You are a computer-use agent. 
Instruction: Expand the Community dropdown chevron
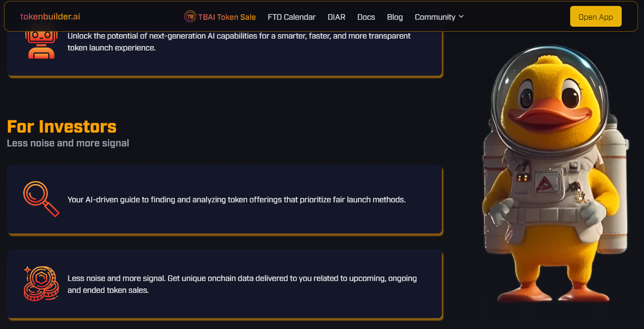tap(461, 16)
